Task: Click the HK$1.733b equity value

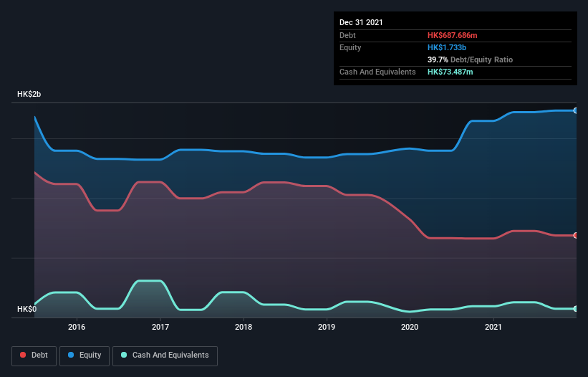Action: 447,47
